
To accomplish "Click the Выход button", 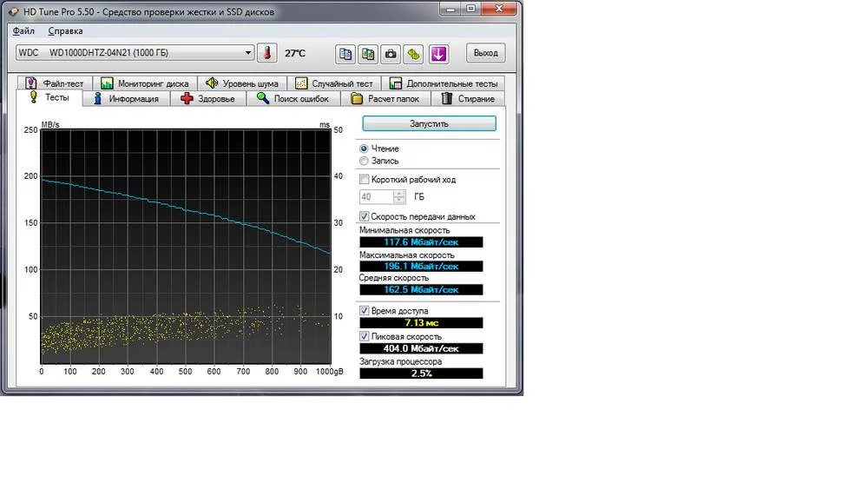I will [x=486, y=54].
